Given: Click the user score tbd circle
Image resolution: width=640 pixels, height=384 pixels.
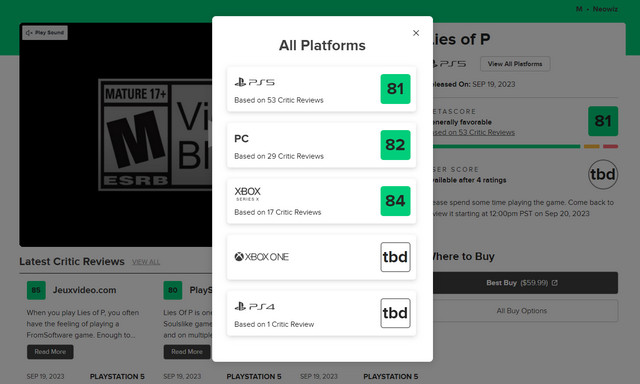Looking at the screenshot, I should tap(603, 175).
